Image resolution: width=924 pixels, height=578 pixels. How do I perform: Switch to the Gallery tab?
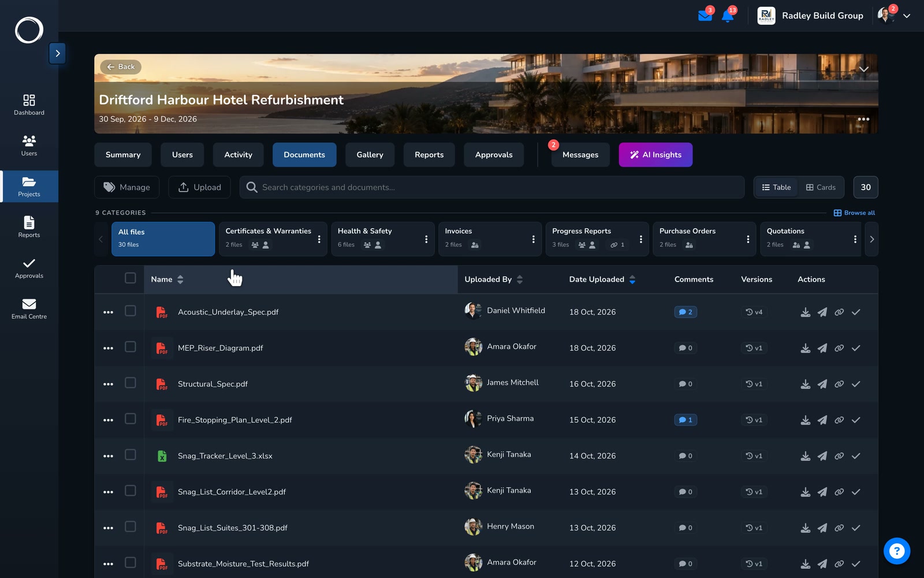click(370, 155)
